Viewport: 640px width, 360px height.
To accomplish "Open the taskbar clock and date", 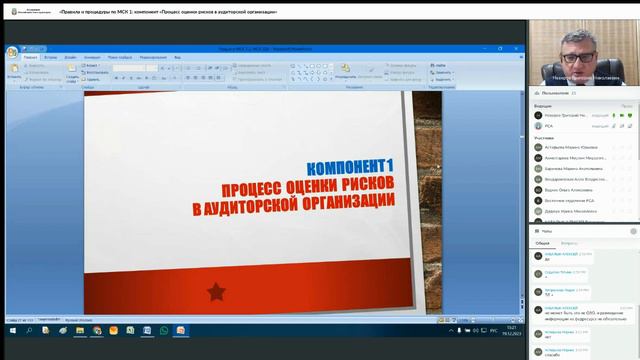I will click(512, 331).
